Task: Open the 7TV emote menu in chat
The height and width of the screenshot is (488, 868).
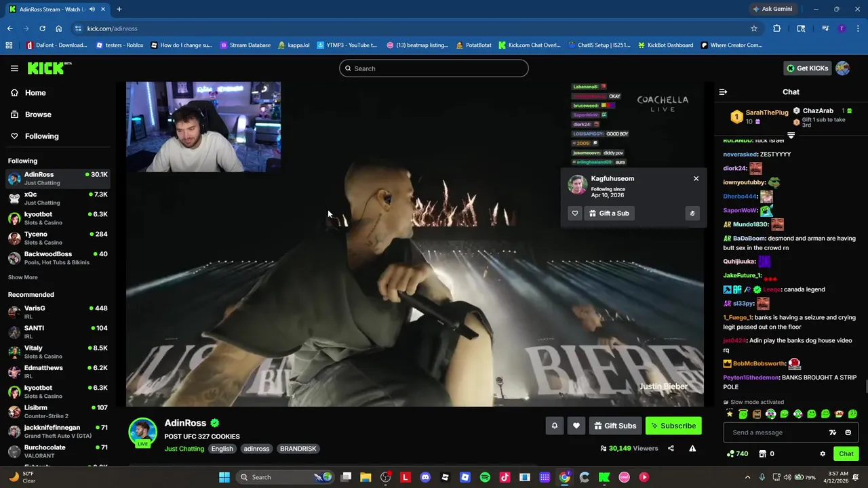Action: [x=833, y=432]
